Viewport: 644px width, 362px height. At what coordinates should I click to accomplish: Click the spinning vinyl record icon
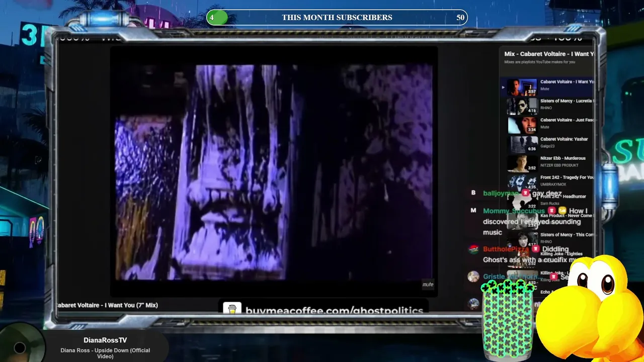(20, 347)
